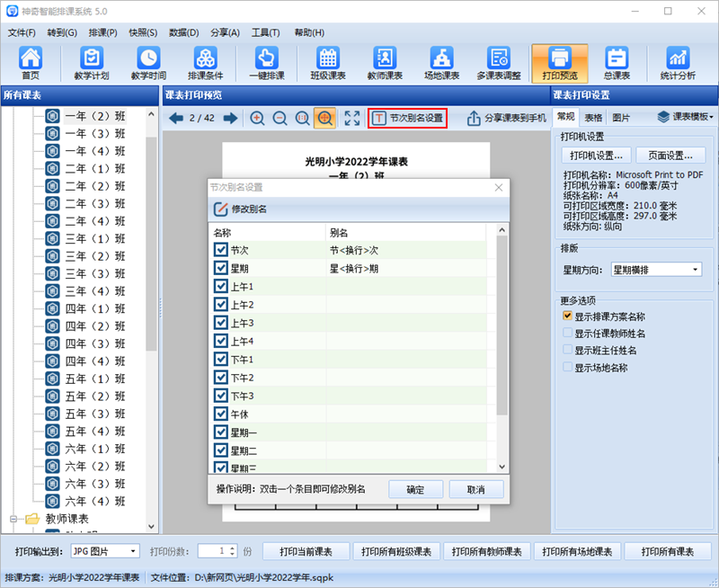
Task: Select 三年（2）班 in the tree
Action: pos(95,256)
